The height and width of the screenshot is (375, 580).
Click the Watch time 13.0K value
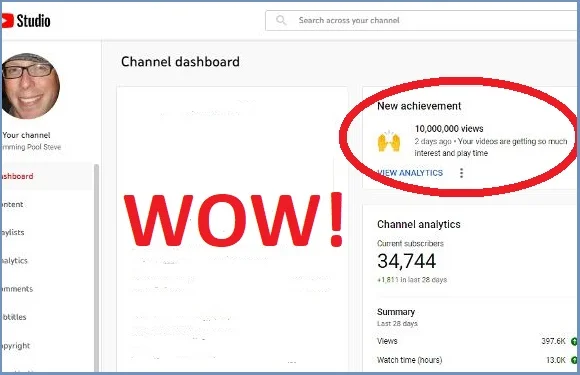556,360
